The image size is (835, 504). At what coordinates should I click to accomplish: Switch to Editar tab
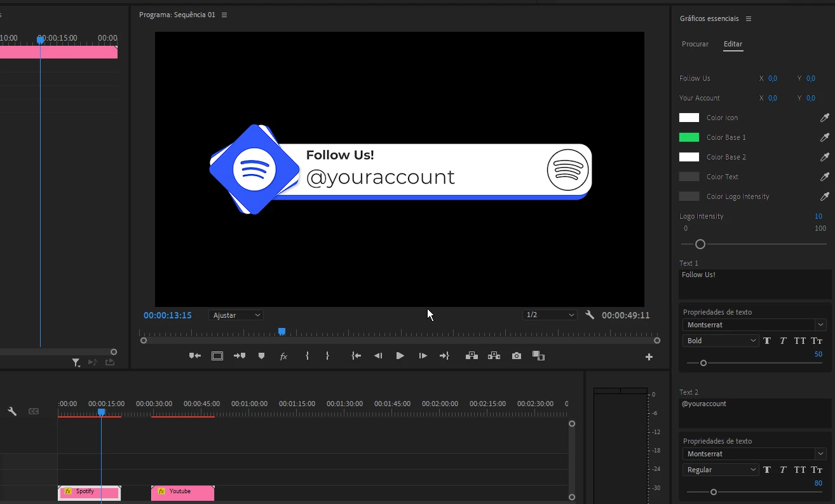[x=733, y=44]
